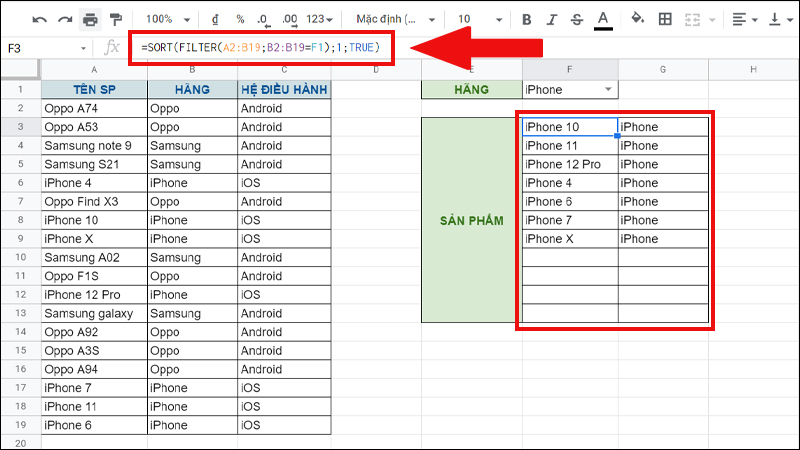Click cell Oppo A3S
The image size is (800, 450).
pos(94,351)
